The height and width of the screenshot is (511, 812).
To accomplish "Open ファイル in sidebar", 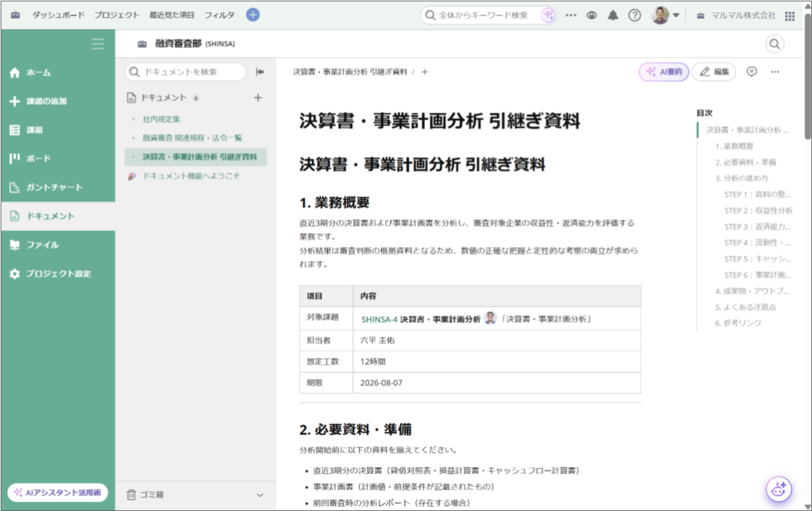I will click(58, 245).
